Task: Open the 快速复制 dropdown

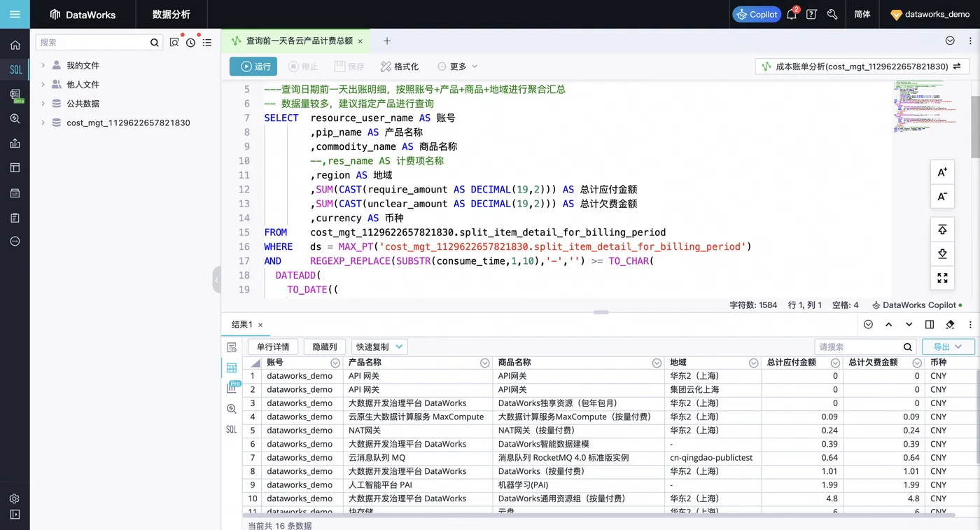Action: 379,347
